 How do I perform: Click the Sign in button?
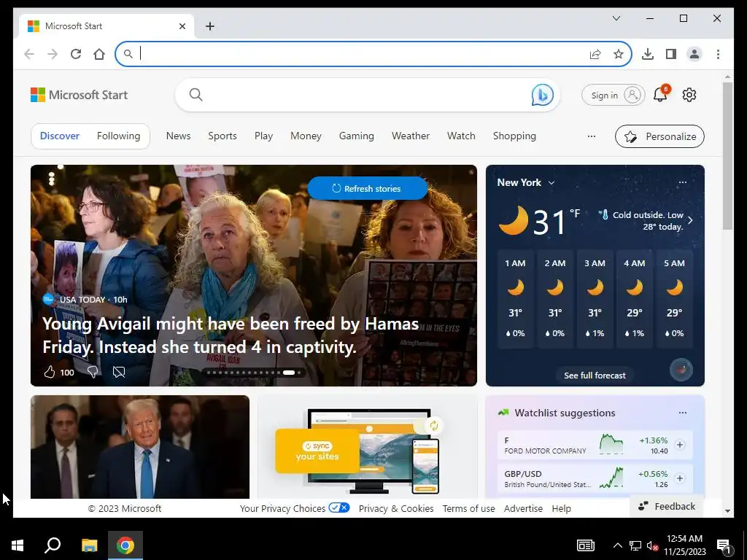pos(613,96)
